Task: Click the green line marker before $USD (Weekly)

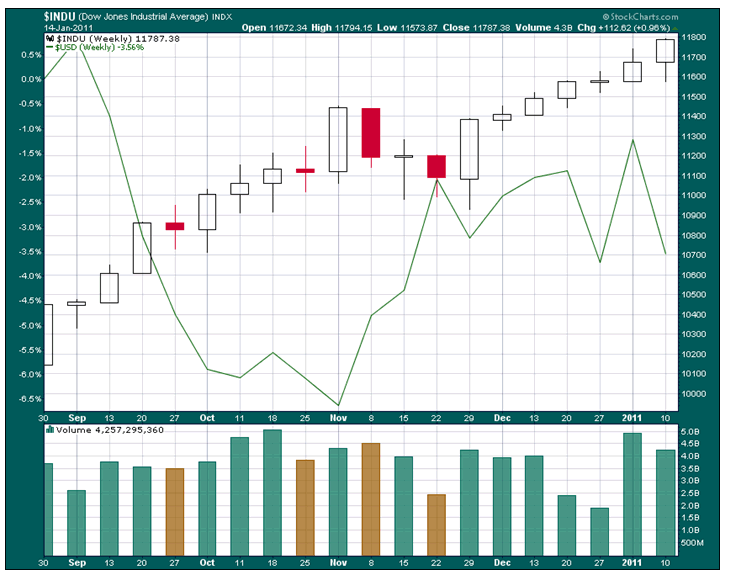Action: click(x=50, y=47)
